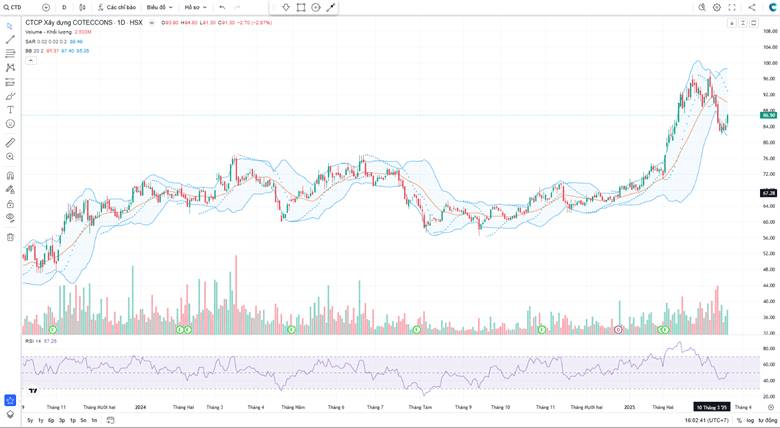The image size is (780, 428).
Task: Open the C profile logo
Action: coord(772,7)
